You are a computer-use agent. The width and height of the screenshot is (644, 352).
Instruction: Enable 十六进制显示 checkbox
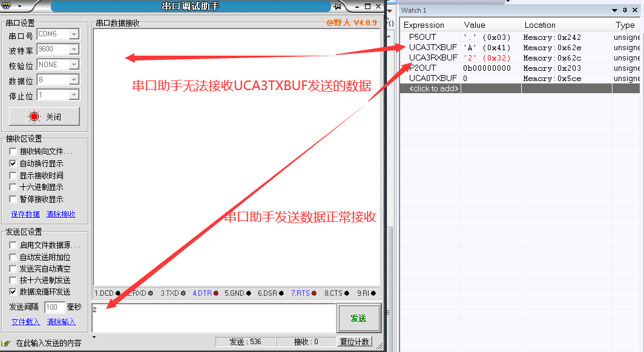(13, 187)
